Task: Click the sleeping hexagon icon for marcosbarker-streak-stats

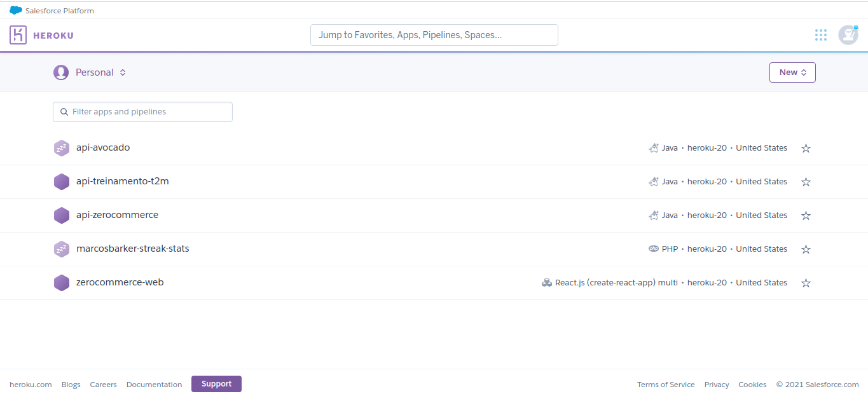Action: coord(62,249)
